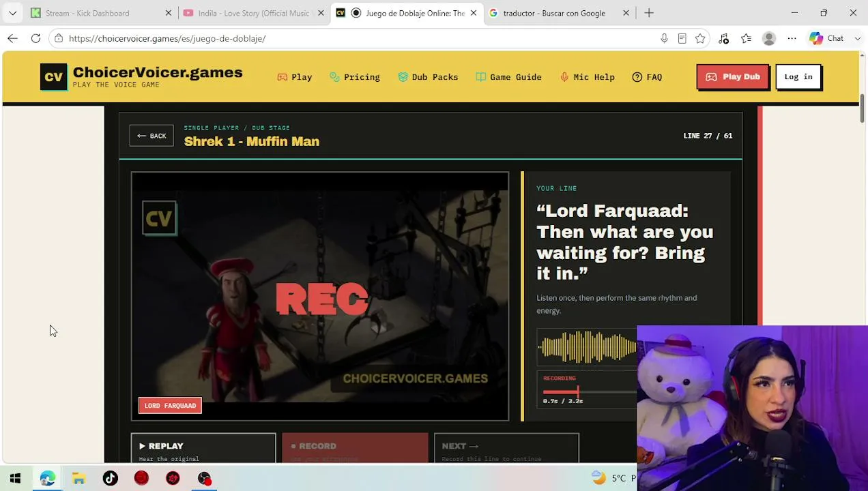The height and width of the screenshot is (491, 868).
Task: Open Copilot Chat
Action: coord(826,38)
